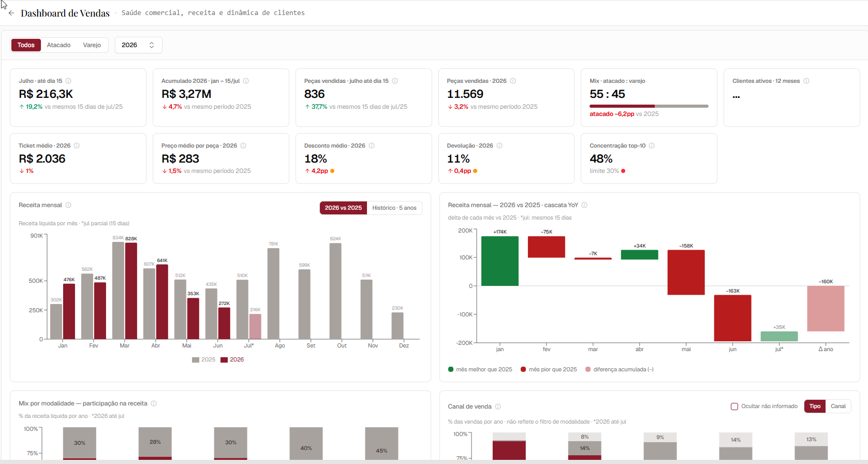
Task: Show info for Desconto médio 2026
Action: 372,146
